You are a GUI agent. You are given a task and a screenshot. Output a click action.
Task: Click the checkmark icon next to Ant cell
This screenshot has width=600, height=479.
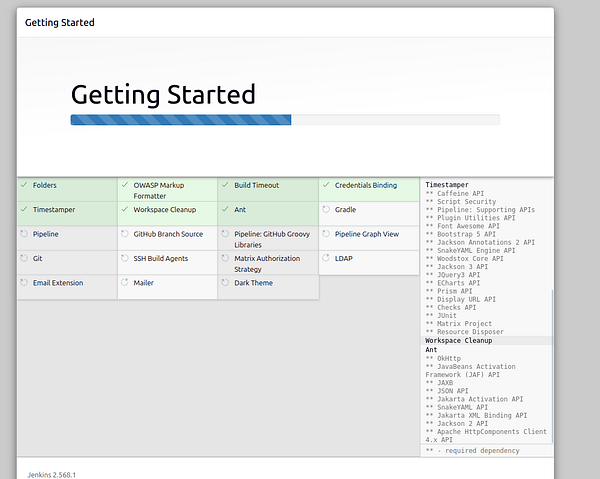point(225,210)
